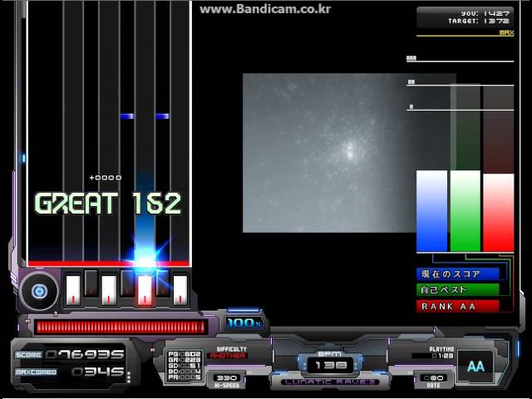The height and width of the screenshot is (399, 532).
Task: Click the red RANK AA legend label
Action: pyautogui.click(x=458, y=306)
